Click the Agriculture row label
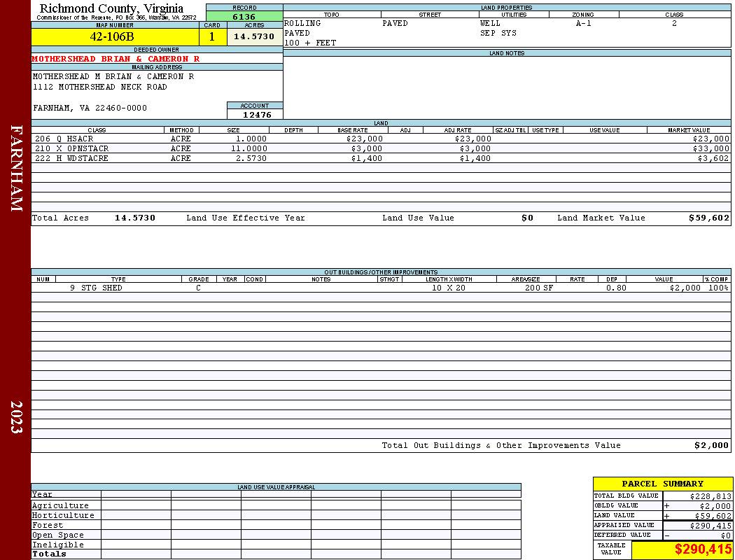The width and height of the screenshot is (735, 560). [x=60, y=505]
